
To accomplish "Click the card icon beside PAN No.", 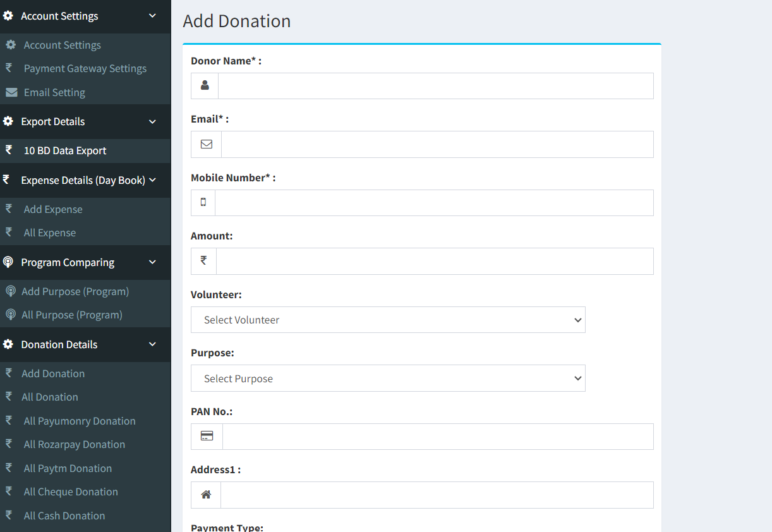I will (x=207, y=436).
